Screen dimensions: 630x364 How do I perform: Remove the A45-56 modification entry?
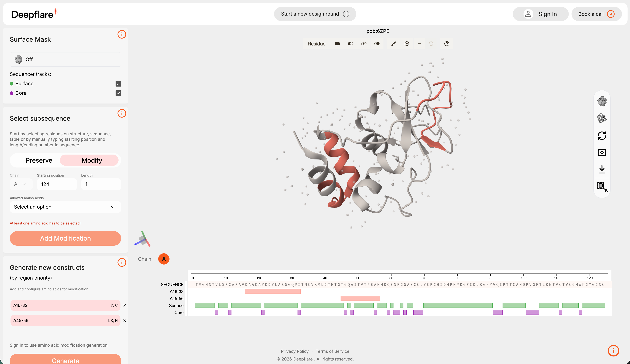[x=125, y=321]
